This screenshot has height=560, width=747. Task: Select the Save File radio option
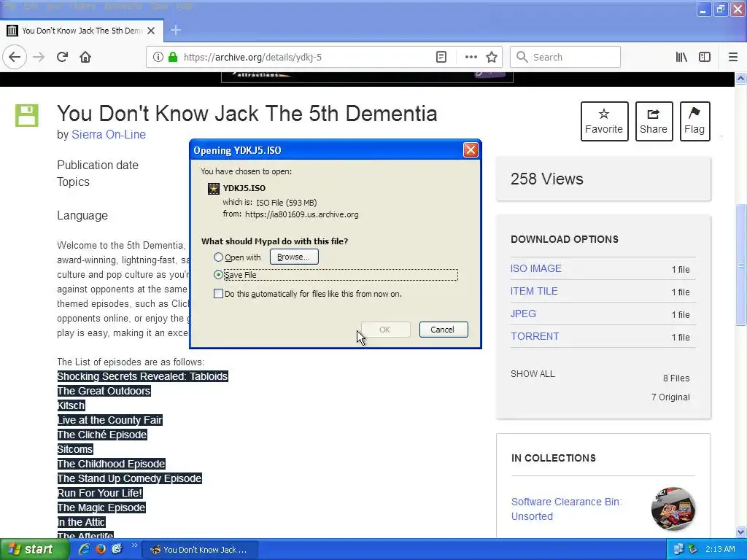pyautogui.click(x=218, y=275)
